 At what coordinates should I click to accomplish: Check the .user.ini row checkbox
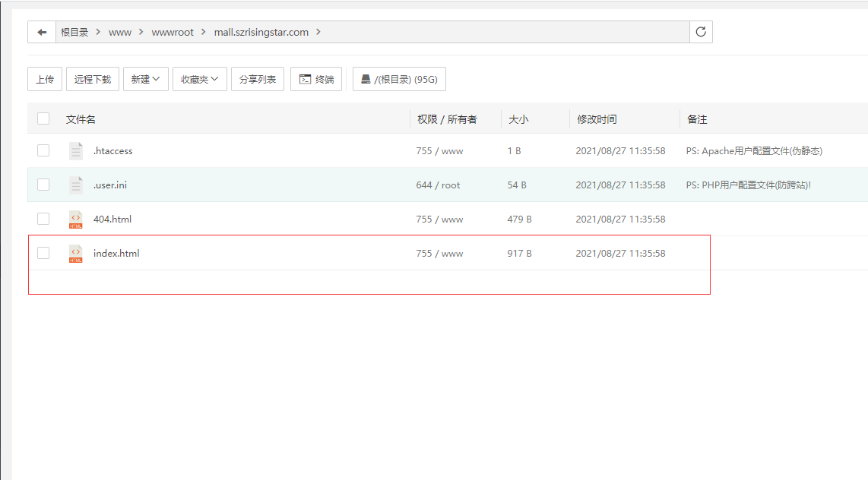point(43,185)
